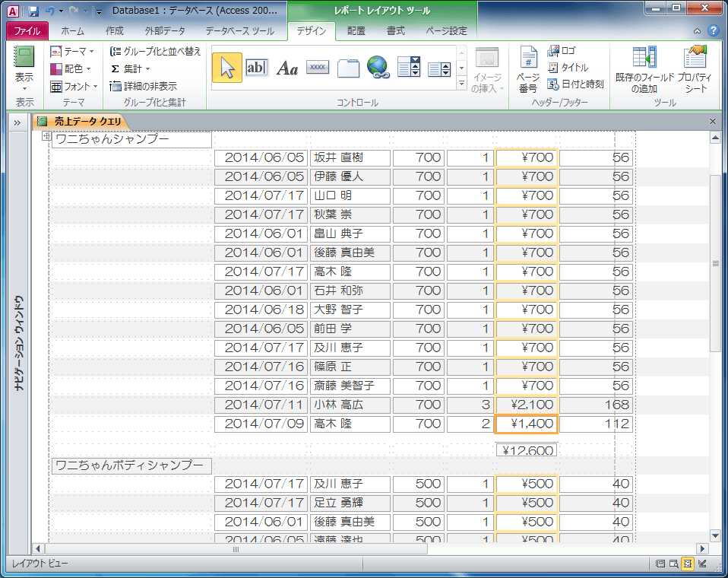
Task: Click name cell 小林 高広
Action: (350, 405)
